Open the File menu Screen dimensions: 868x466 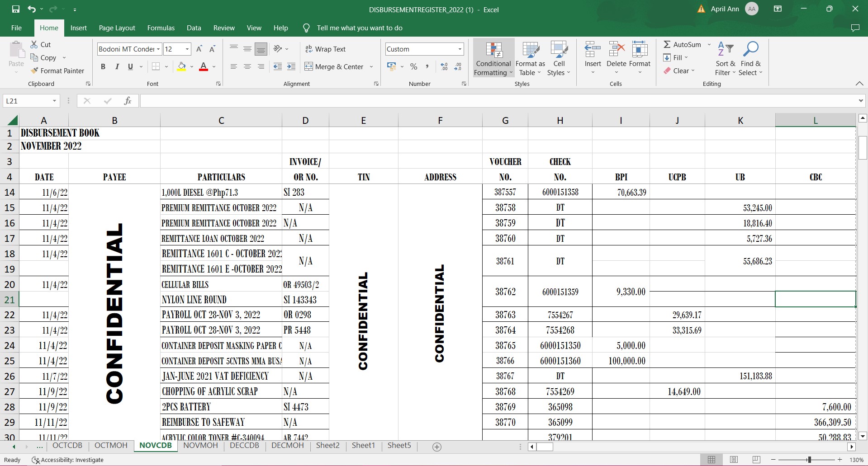16,28
